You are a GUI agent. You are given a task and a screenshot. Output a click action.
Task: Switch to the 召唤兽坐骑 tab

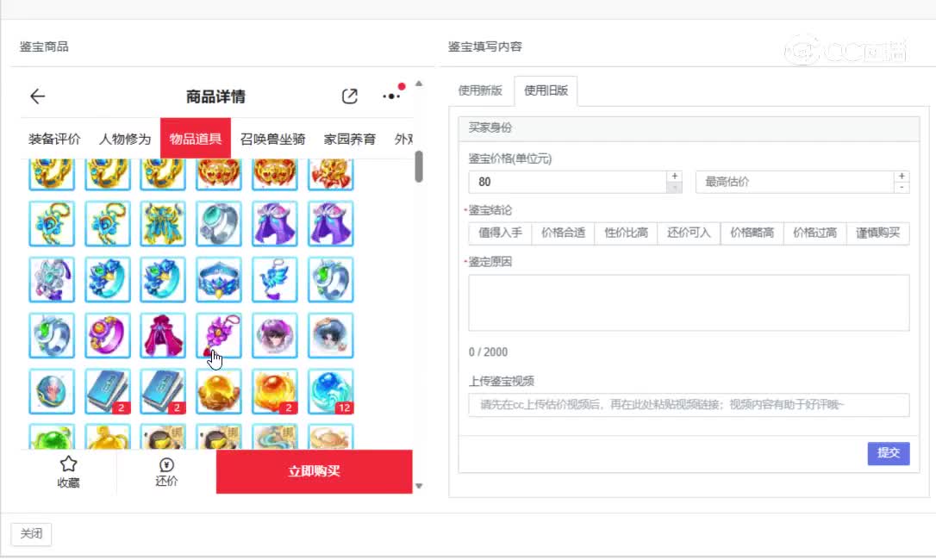273,139
